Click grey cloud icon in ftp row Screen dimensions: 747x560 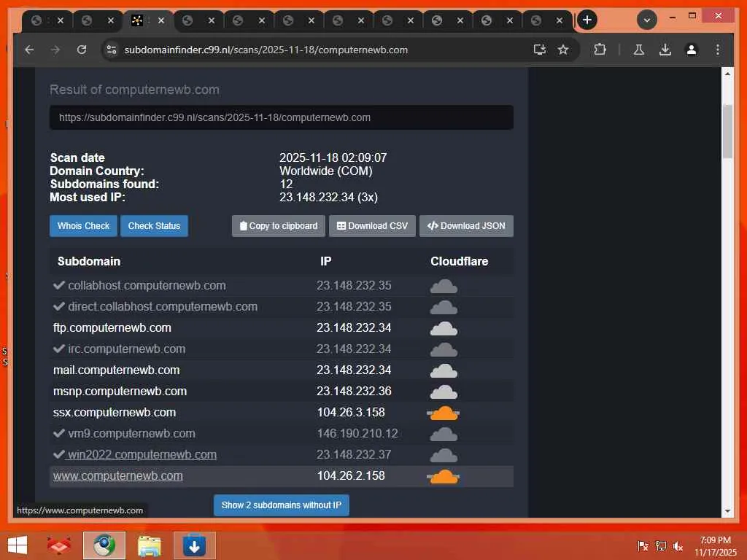444,329
